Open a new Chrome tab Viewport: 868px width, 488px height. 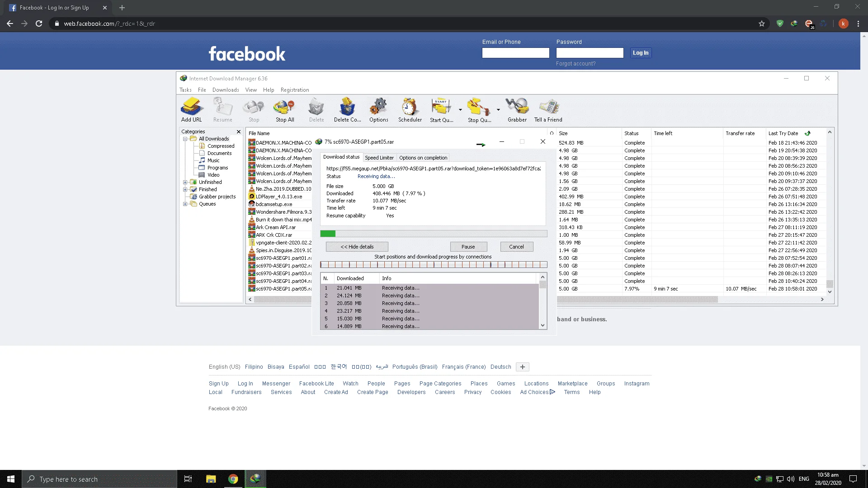[x=122, y=8]
